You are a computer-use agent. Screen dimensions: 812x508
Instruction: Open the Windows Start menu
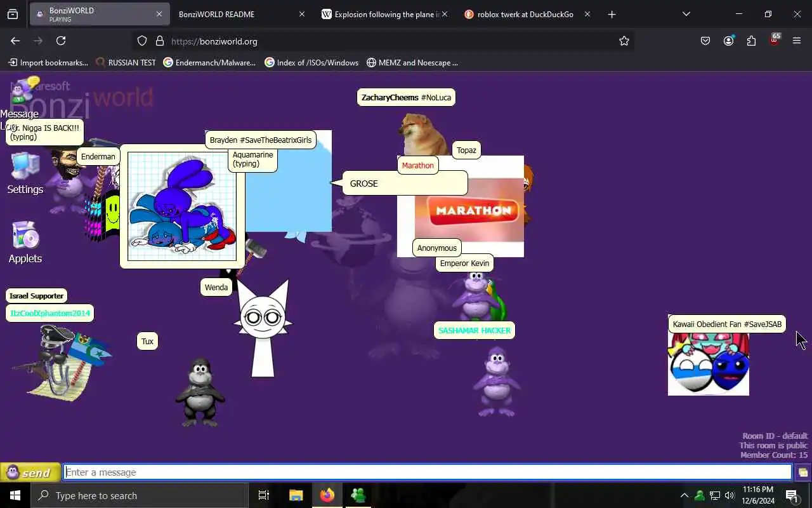pyautogui.click(x=15, y=495)
